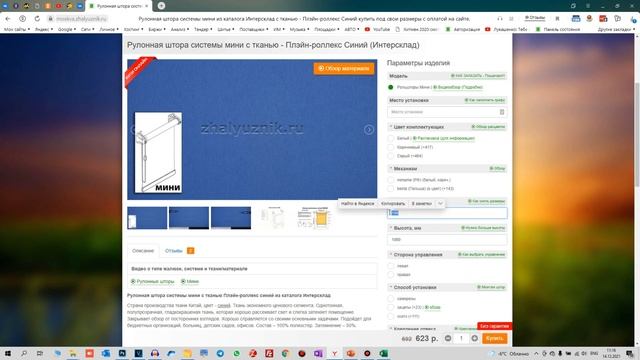The width and height of the screenshot is (640, 360).
Task: Click the orange Обзор материала button
Action: click(344, 69)
